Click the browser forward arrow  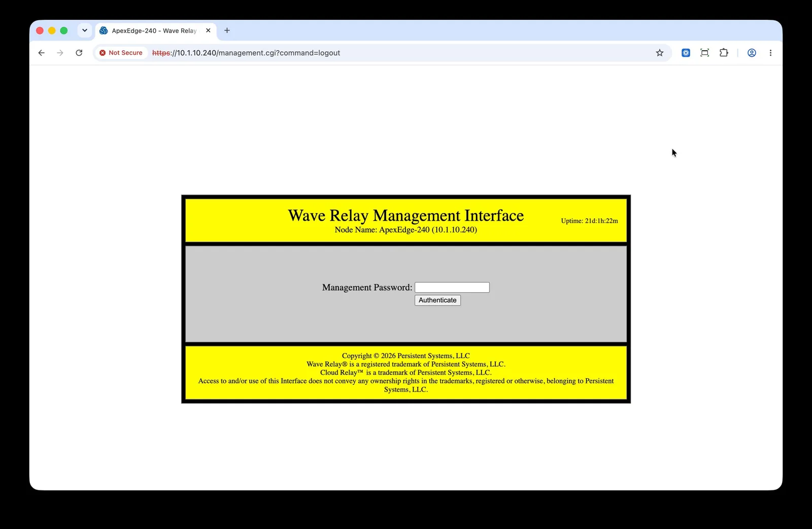tap(60, 53)
